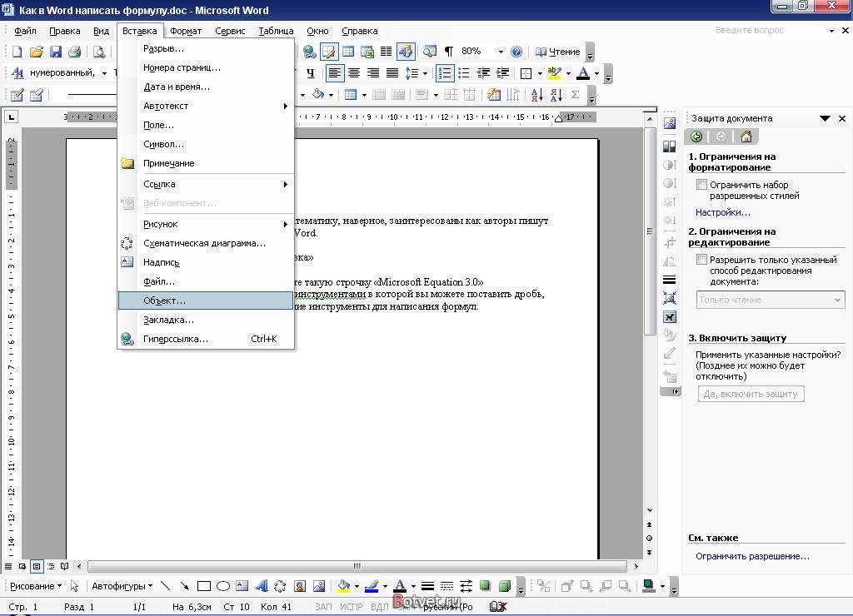This screenshot has width=853, height=616.
Task: Open the style dropdown showing 'нумерованный'
Action: tap(104, 73)
